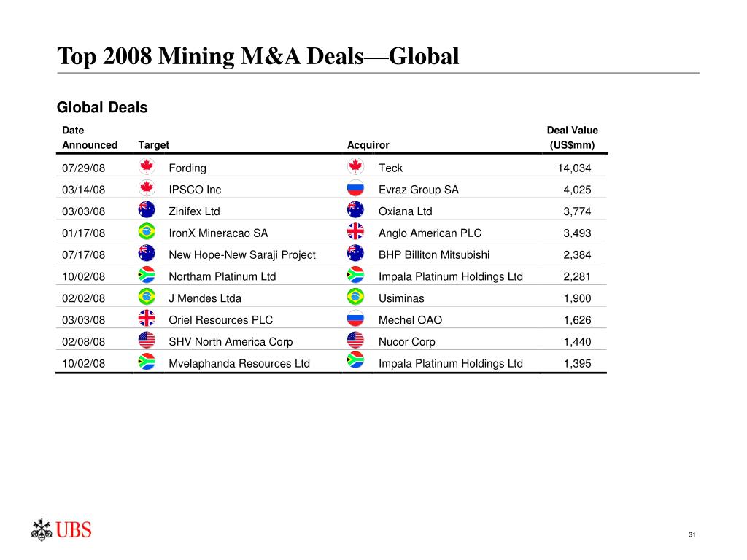Select the acquiror Mechel OAO
This screenshot has width=747, height=560.
pyautogui.click(x=410, y=320)
